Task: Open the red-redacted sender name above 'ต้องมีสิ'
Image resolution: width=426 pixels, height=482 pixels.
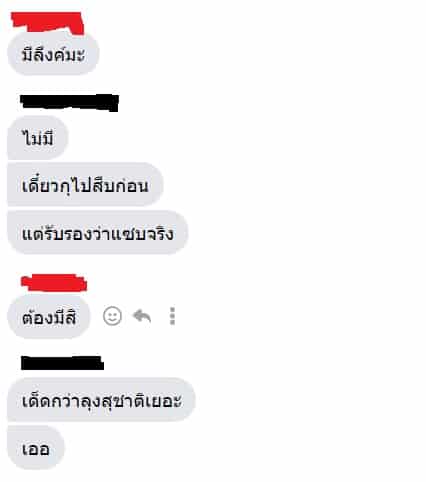Action: pos(54,283)
